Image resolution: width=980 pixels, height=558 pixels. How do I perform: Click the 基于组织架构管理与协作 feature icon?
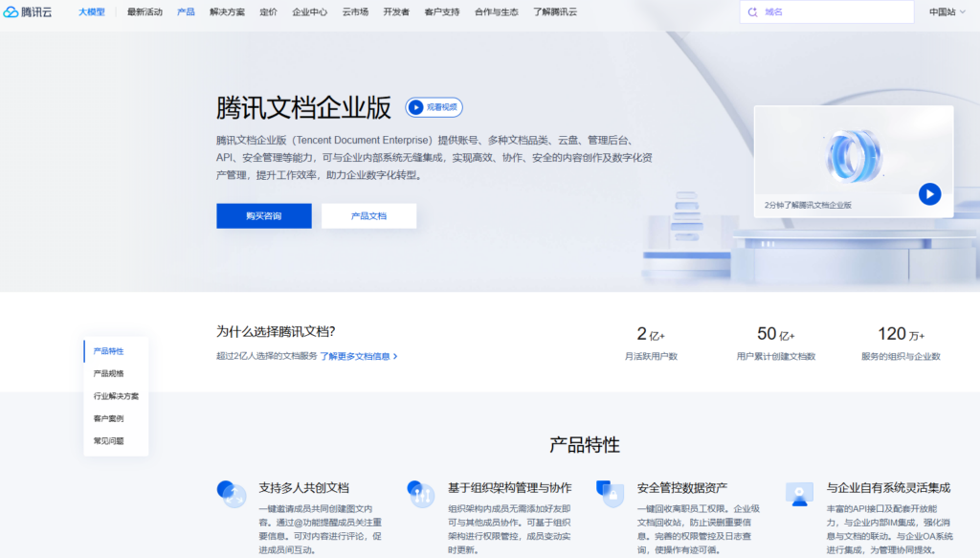click(x=421, y=494)
